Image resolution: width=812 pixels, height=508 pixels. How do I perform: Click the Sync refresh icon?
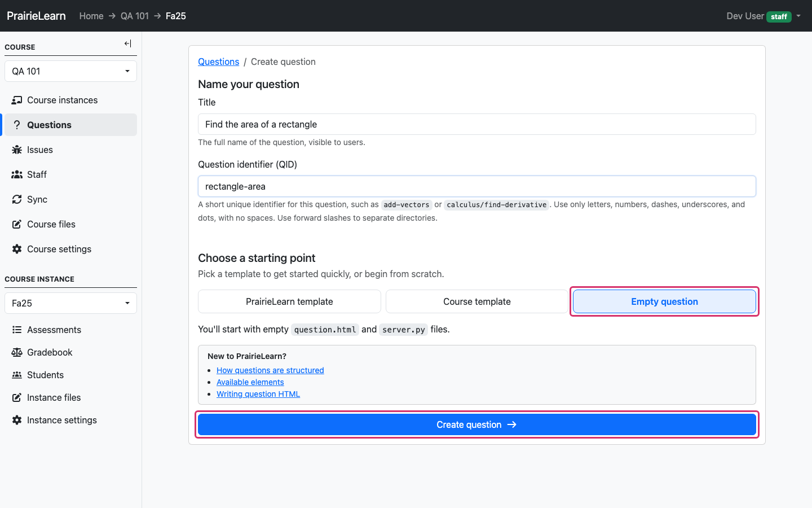pyautogui.click(x=17, y=199)
